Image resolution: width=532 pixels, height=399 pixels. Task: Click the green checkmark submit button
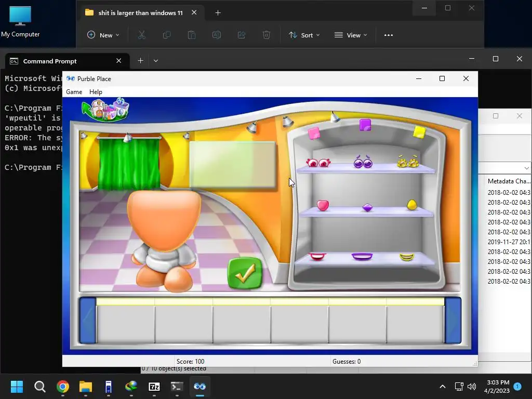[x=245, y=273]
